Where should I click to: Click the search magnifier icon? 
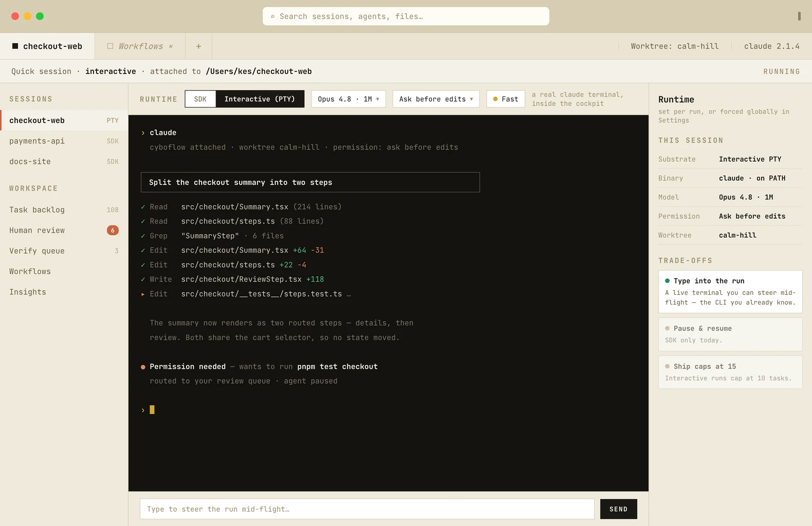(272, 16)
